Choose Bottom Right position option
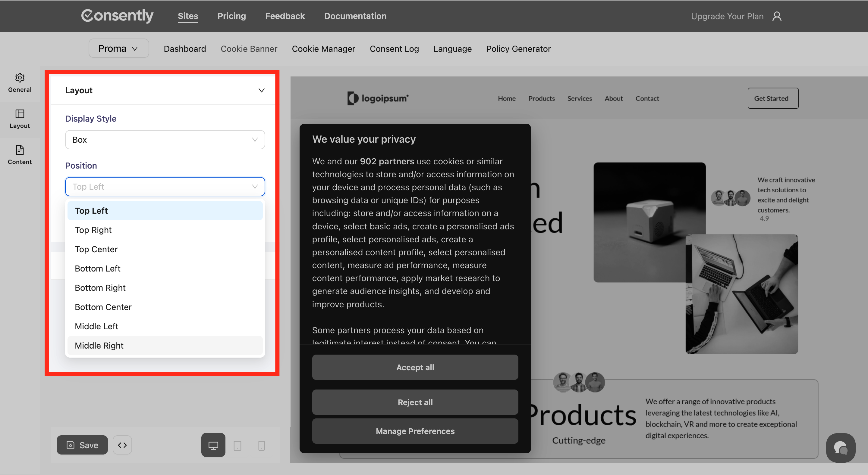The width and height of the screenshot is (868, 475). [x=100, y=288]
